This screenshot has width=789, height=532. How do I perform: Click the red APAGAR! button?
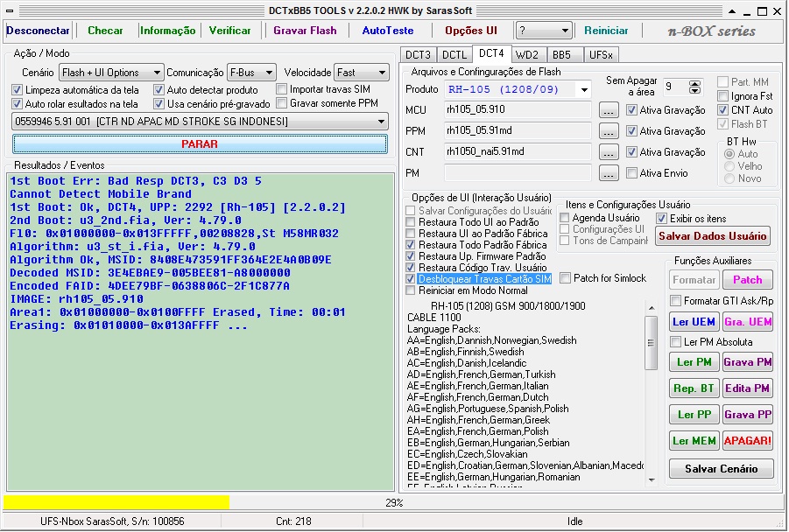point(747,440)
